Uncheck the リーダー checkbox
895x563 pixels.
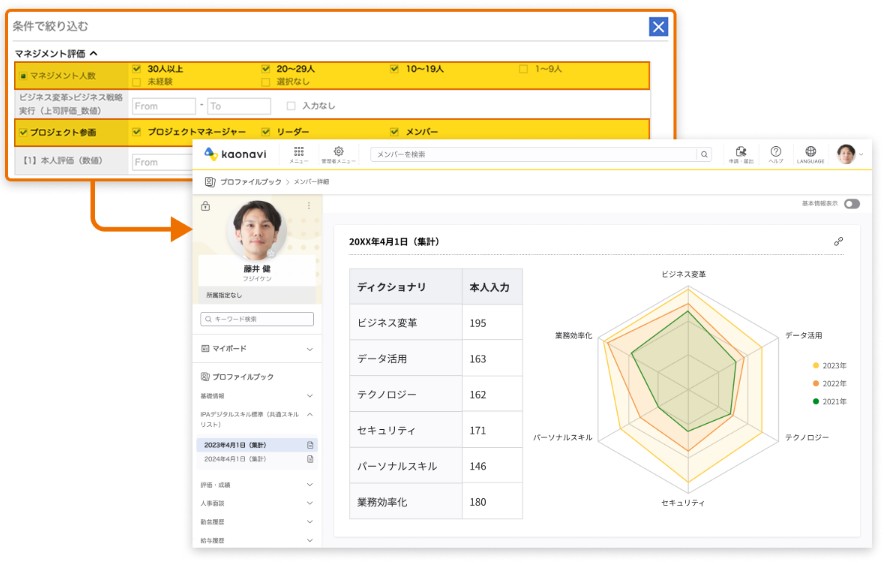[265, 132]
